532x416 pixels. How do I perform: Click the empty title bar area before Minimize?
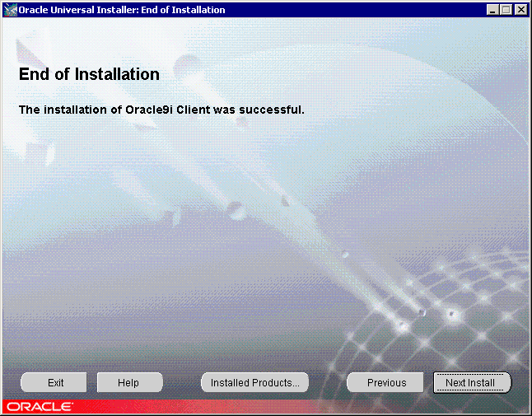[x=354, y=10]
